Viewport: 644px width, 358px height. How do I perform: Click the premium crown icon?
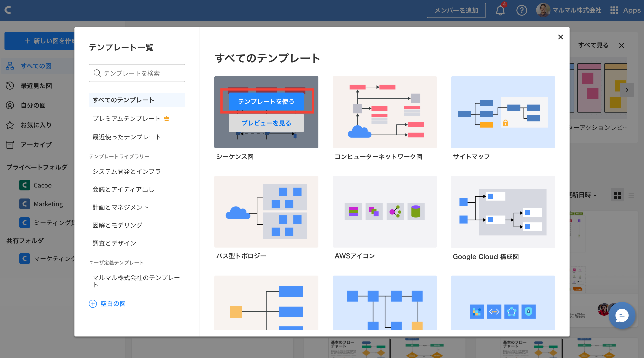point(167,118)
